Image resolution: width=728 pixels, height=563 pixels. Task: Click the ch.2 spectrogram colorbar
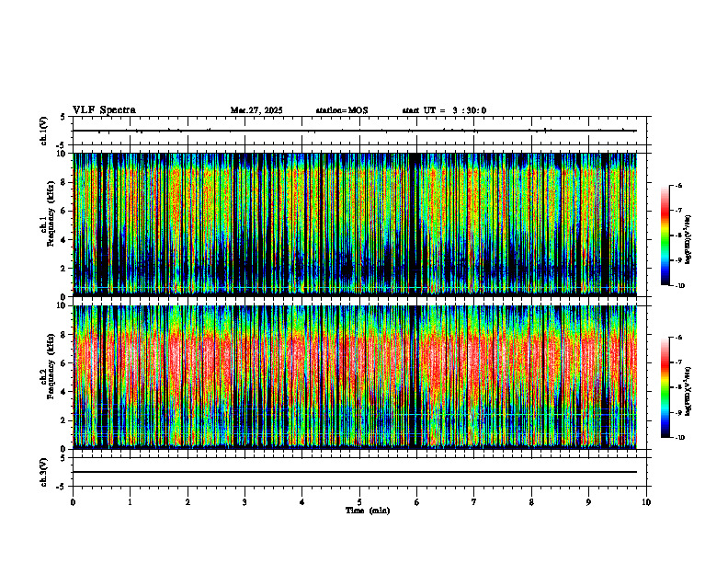665,387
